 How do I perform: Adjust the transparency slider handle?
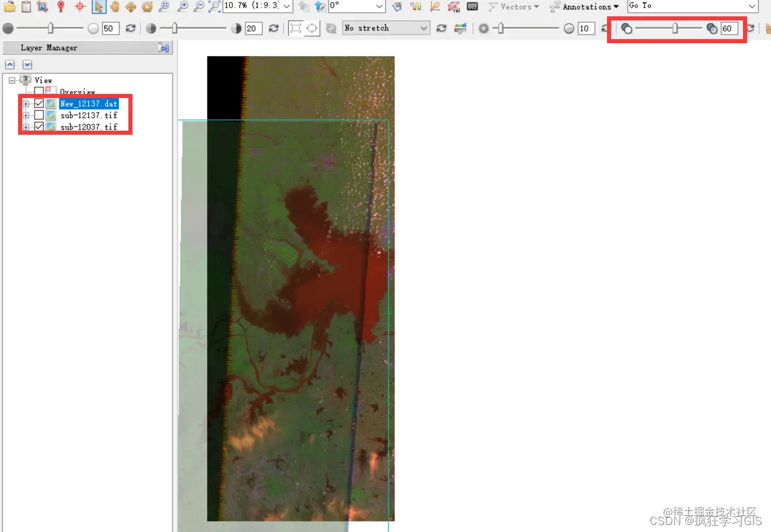click(x=675, y=28)
